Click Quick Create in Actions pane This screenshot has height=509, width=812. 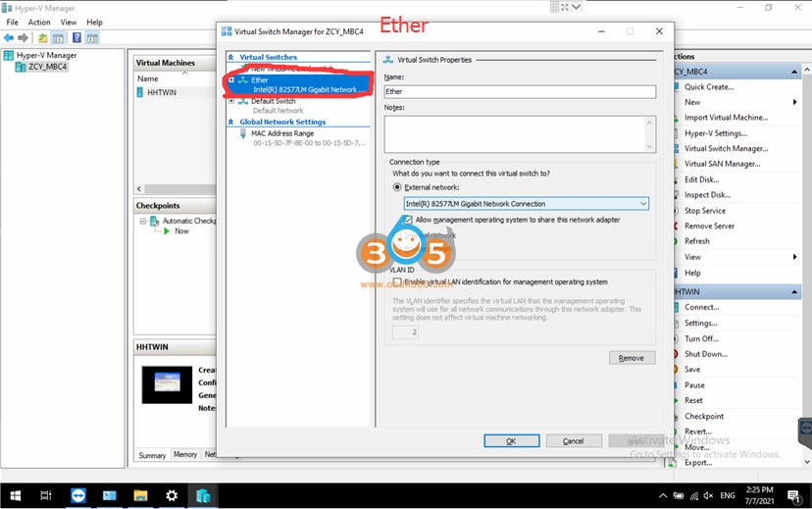(709, 87)
